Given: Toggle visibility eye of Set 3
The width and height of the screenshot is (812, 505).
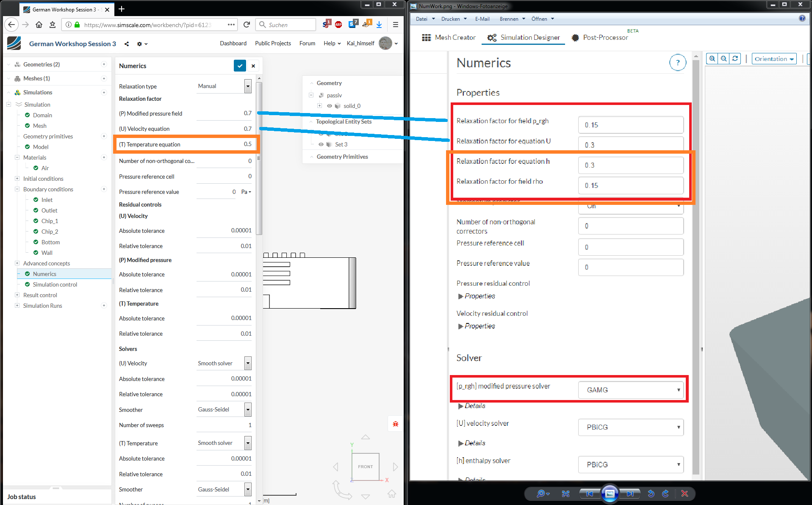Looking at the screenshot, I should pos(321,144).
